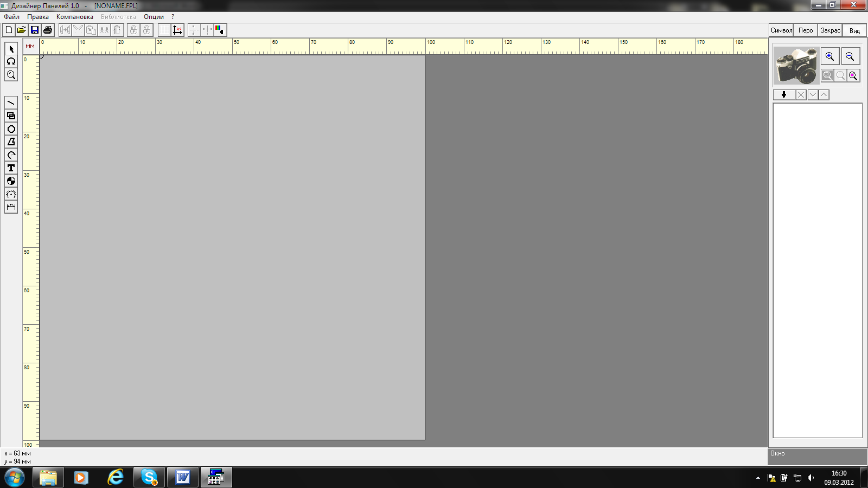The height and width of the screenshot is (488, 868).
Task: Select the arc drawing tool
Action: 11,155
